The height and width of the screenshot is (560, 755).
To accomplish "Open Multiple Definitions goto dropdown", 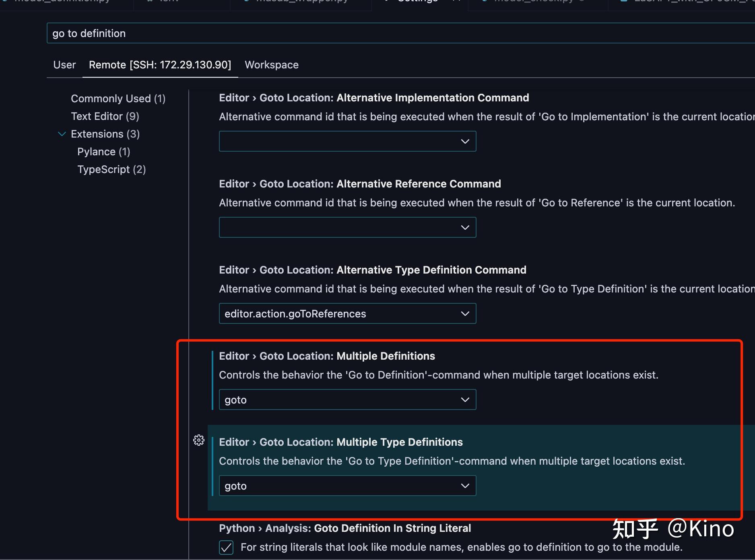I will tap(347, 399).
